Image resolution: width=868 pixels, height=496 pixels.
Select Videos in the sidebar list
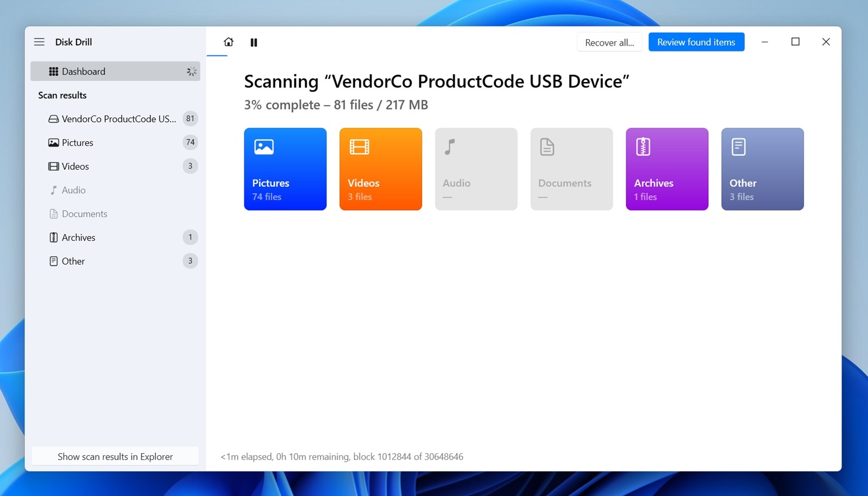[76, 167]
